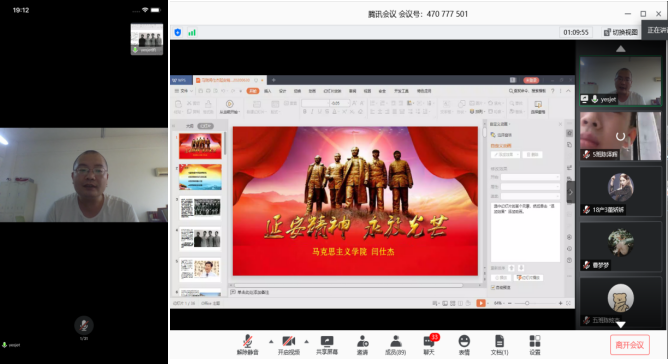The height and width of the screenshot is (364, 668).
Task: Toggle 解除静音 to unmute microphone
Action: [248, 345]
